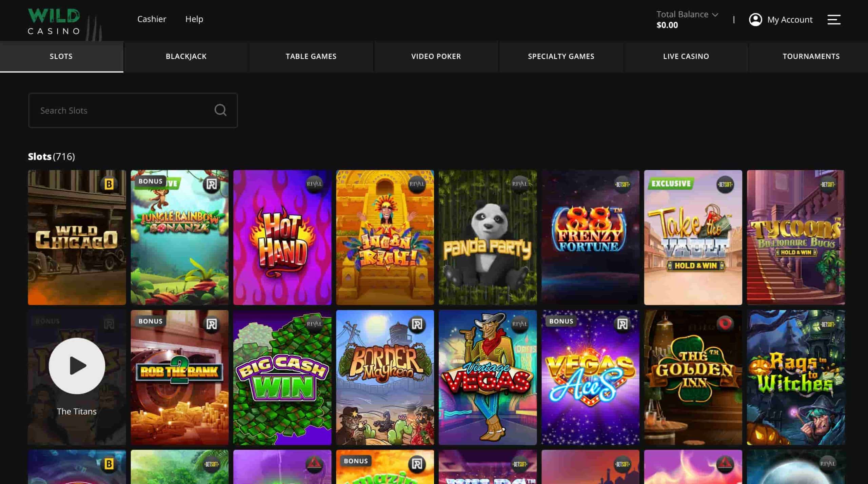Click the BONUS tag on Vegas Aces
This screenshot has width=868, height=484.
click(x=561, y=321)
